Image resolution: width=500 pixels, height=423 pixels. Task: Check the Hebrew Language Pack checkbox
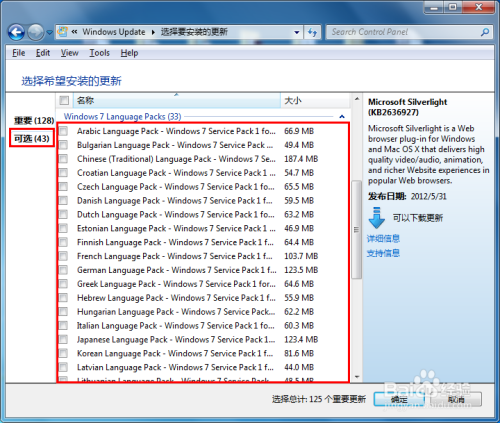[63, 298]
